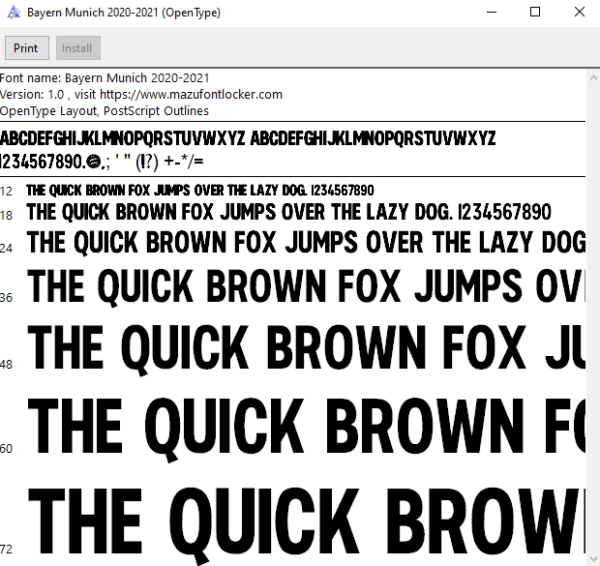Click the 36-point sample sentence

306,287
